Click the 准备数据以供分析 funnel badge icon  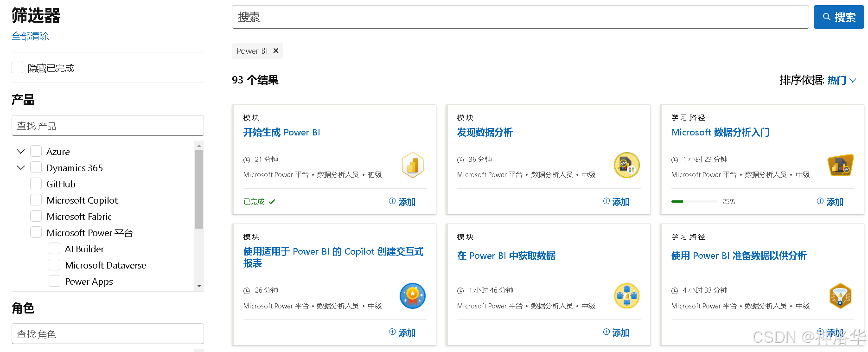point(841,296)
